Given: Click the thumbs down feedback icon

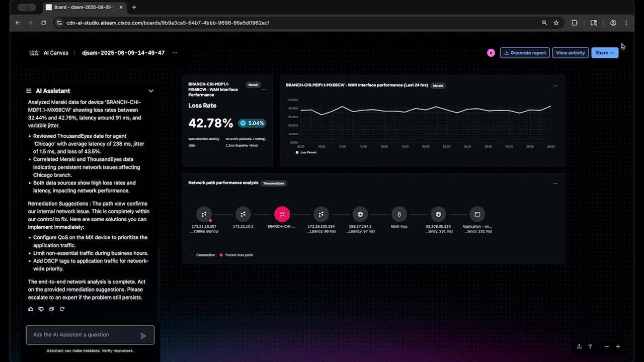Looking at the screenshot, I should [41, 309].
